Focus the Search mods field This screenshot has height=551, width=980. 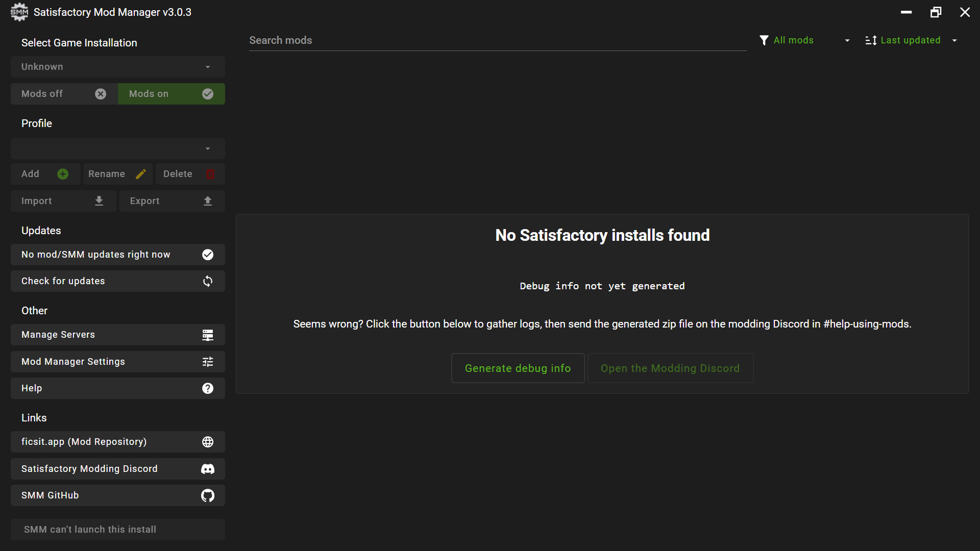pos(498,40)
